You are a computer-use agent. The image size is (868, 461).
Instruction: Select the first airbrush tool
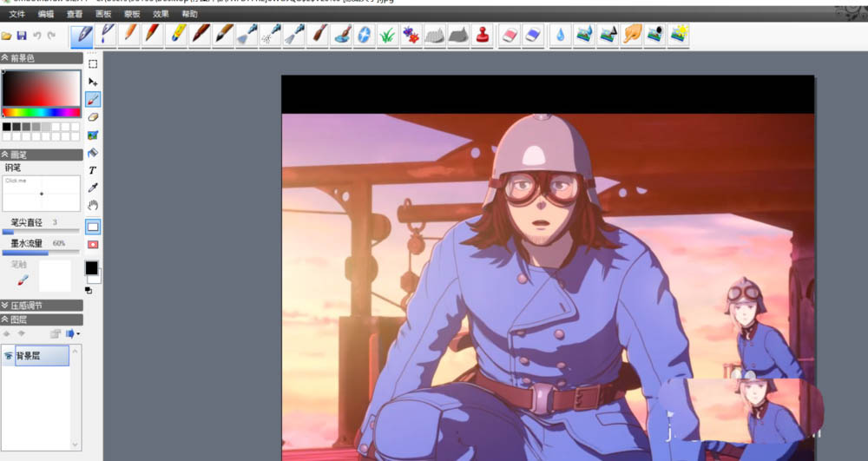coord(247,36)
